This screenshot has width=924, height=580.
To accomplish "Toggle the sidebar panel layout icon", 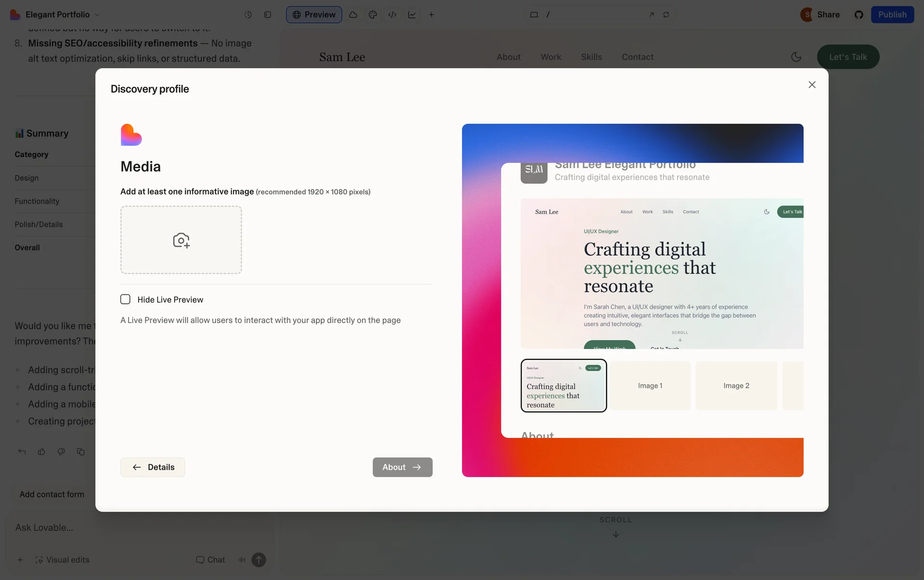I will coord(268,14).
